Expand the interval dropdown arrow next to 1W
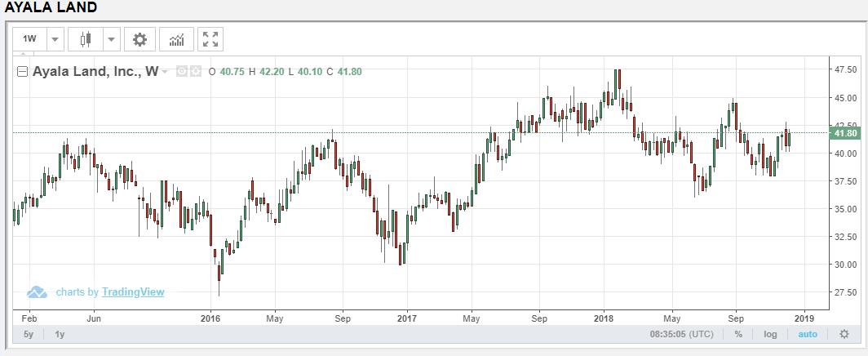This screenshot has height=356, width=868. [x=55, y=39]
